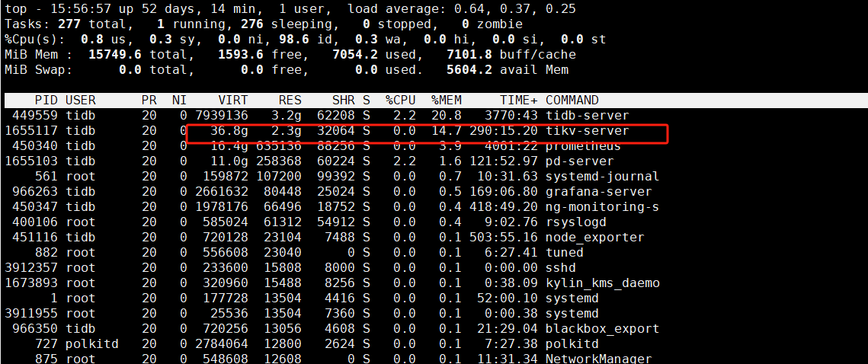The image size is (868, 364).
Task: Click PID 966263
Action: coord(34,191)
